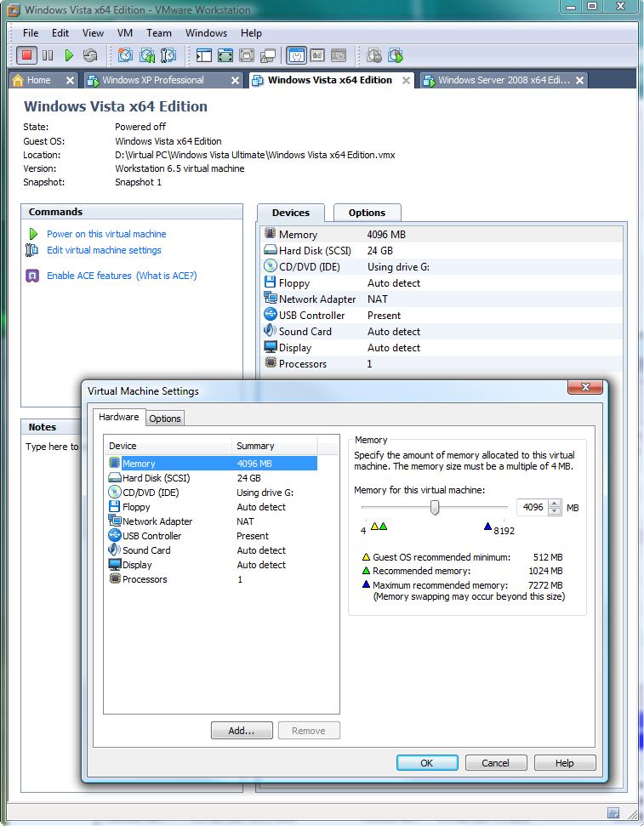The height and width of the screenshot is (826, 644).
Task: Open the Team menu
Action: 158,32
